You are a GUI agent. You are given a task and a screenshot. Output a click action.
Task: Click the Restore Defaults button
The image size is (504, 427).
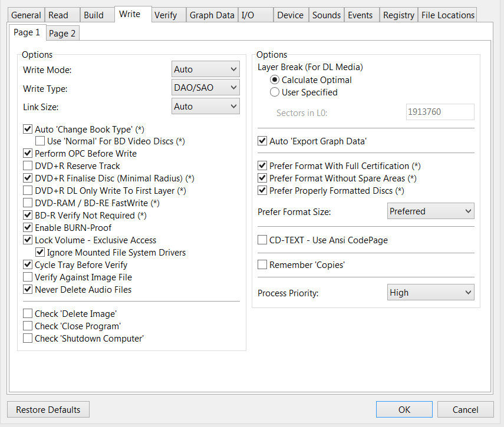48,410
